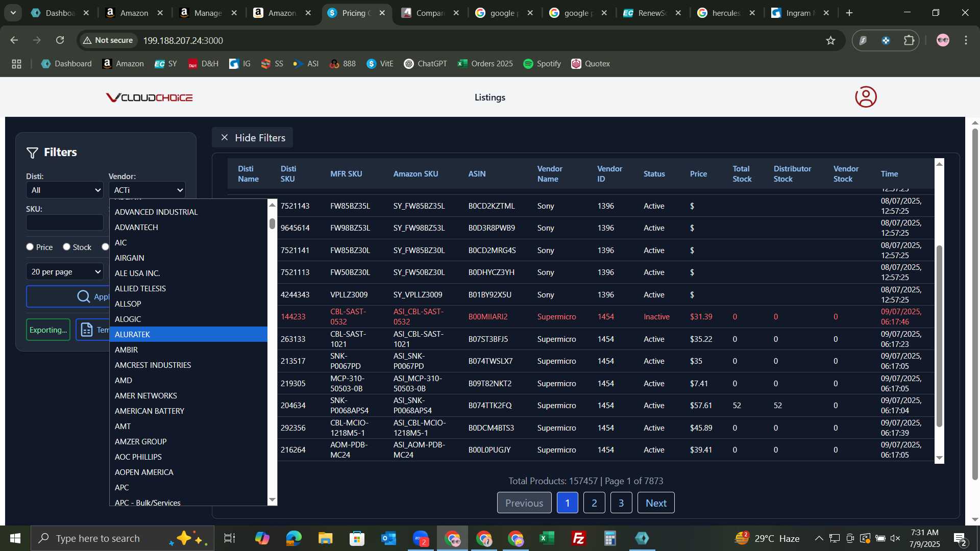Open D&H bookmark
980x551 pixels.
point(203,64)
